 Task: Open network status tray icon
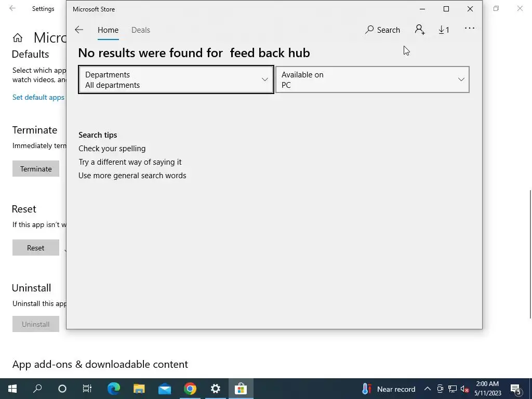pyautogui.click(x=453, y=389)
